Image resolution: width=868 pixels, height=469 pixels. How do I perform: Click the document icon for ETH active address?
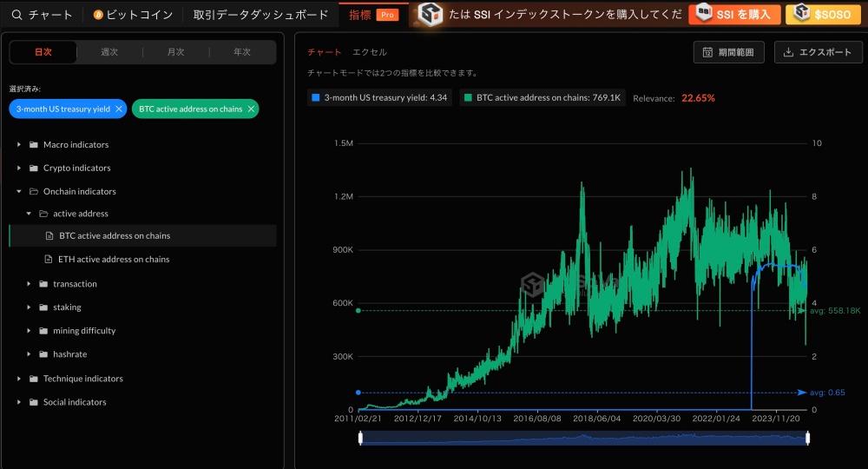(49, 260)
